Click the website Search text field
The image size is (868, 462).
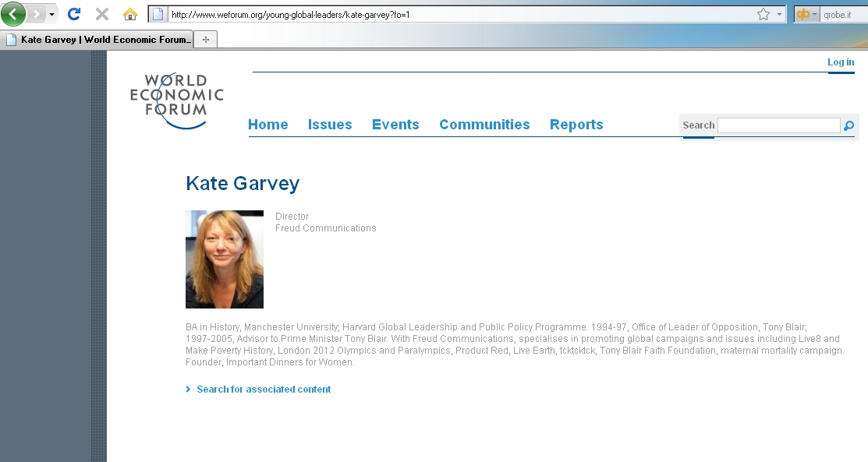click(778, 125)
